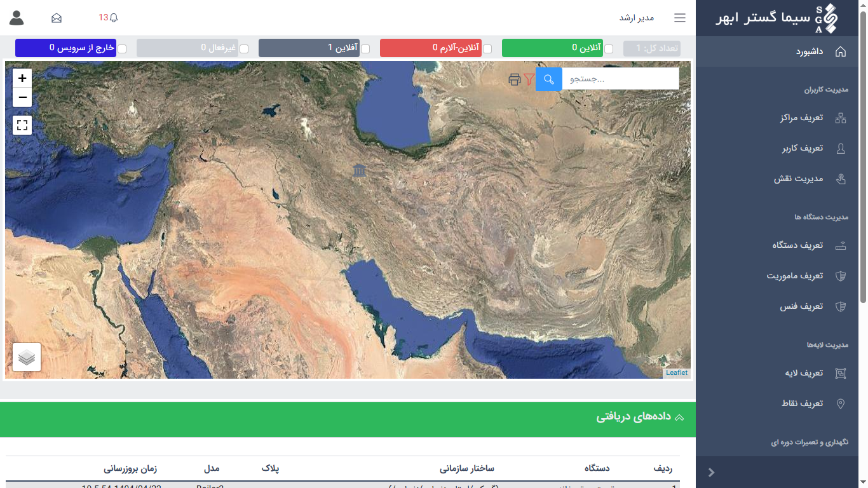The width and height of the screenshot is (868, 488).
Task: Open the user profile avatar
Action: click(x=17, y=18)
